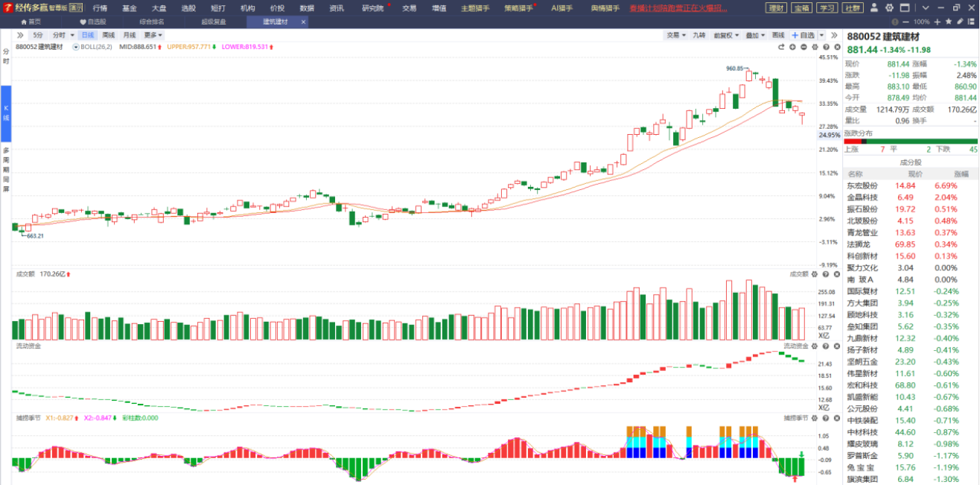Switch chart period to 月线
This screenshot has width=980, height=485.
pyautogui.click(x=130, y=35)
